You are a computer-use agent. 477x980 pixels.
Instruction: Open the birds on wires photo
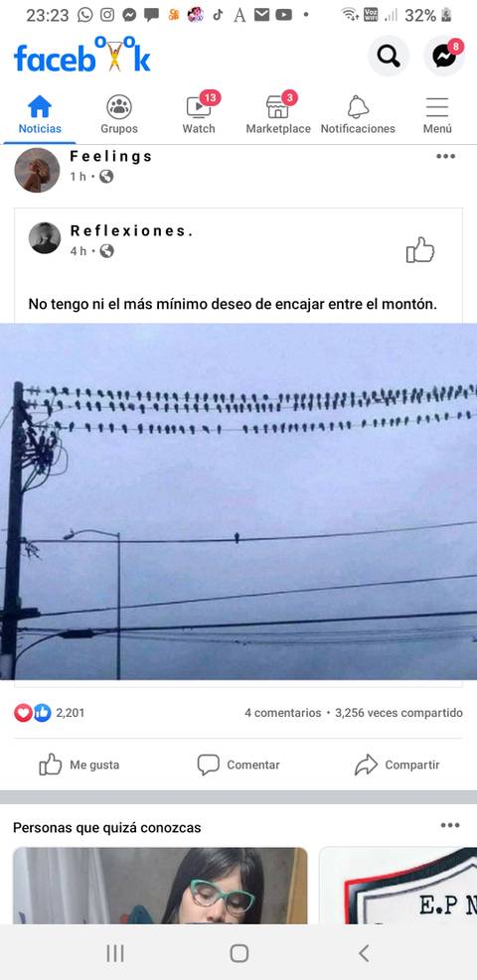(x=238, y=501)
